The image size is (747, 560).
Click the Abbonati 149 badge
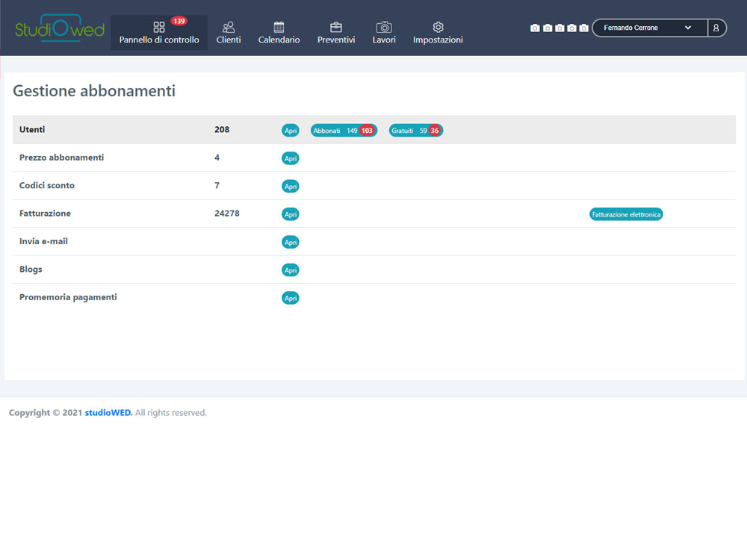point(344,130)
